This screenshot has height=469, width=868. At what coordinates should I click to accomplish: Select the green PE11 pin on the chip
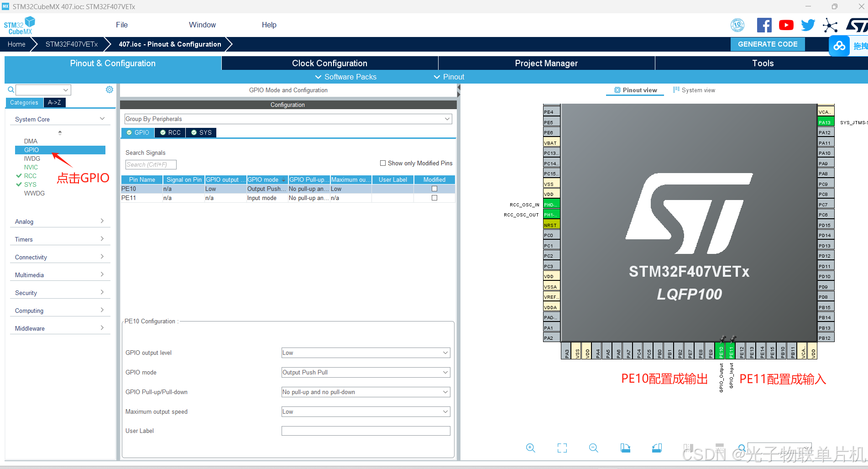pos(731,351)
